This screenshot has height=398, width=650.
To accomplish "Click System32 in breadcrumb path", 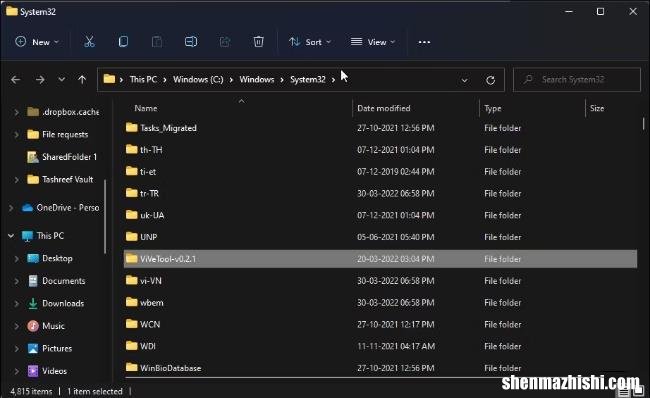I will 308,79.
